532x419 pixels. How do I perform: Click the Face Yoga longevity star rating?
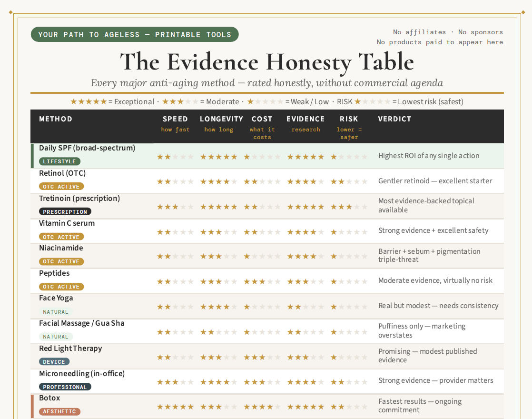[x=218, y=307]
